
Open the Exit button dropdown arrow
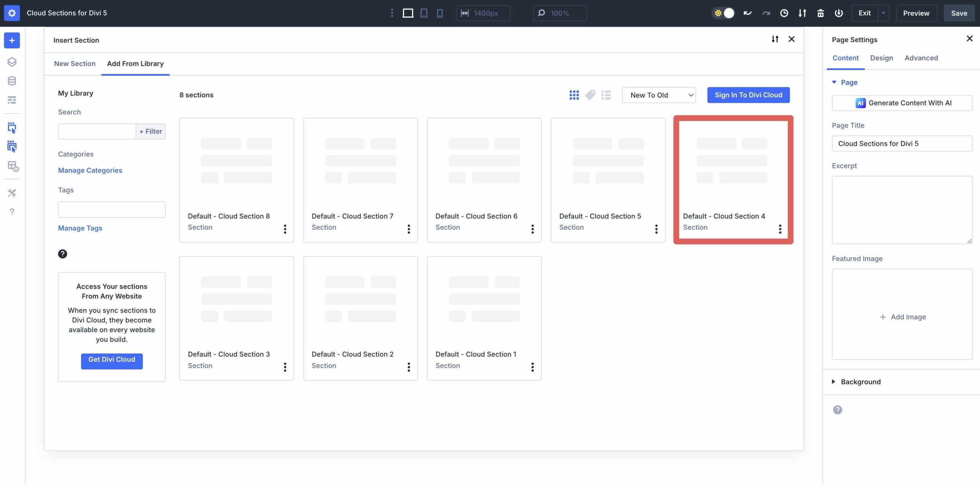883,13
